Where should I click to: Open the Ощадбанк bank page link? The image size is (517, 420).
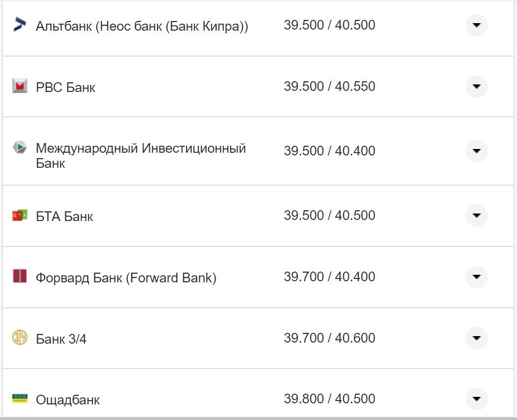click(x=67, y=399)
